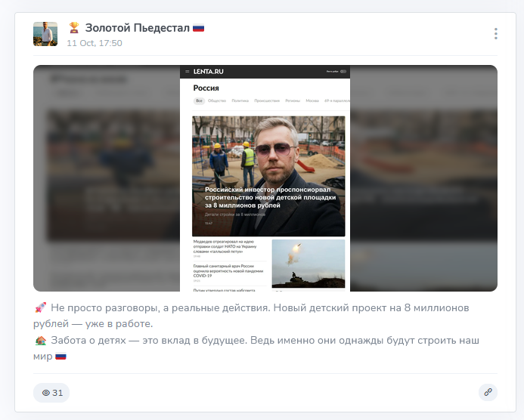Click the 'Россия' heading in the image
524x420 pixels.
pyautogui.click(x=206, y=88)
